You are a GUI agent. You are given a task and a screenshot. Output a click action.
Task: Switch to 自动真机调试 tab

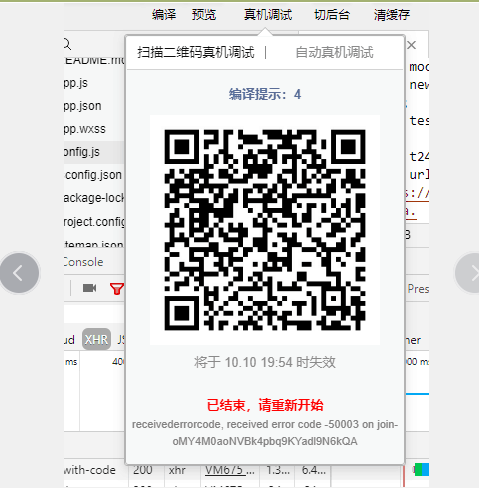334,52
